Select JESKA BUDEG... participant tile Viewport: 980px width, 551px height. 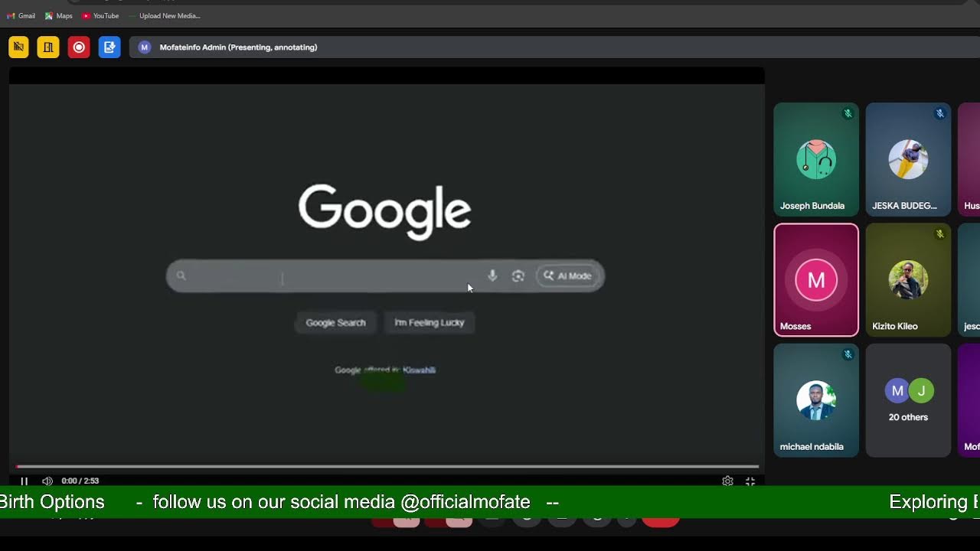908,159
